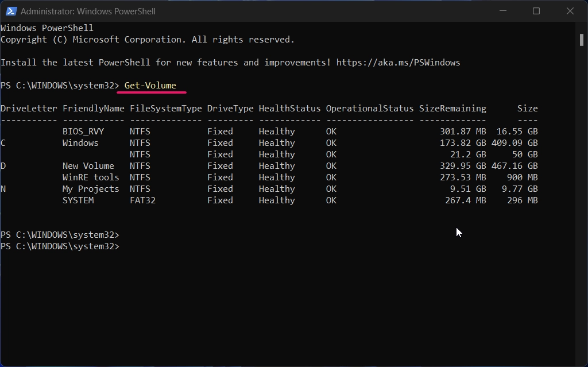Select the SYSTEM volume name

(x=78, y=200)
